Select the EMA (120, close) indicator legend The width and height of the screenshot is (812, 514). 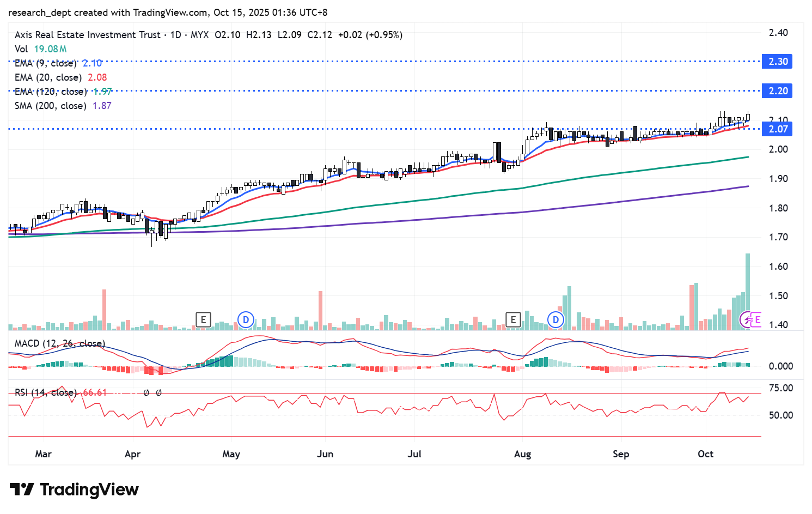(x=50, y=92)
